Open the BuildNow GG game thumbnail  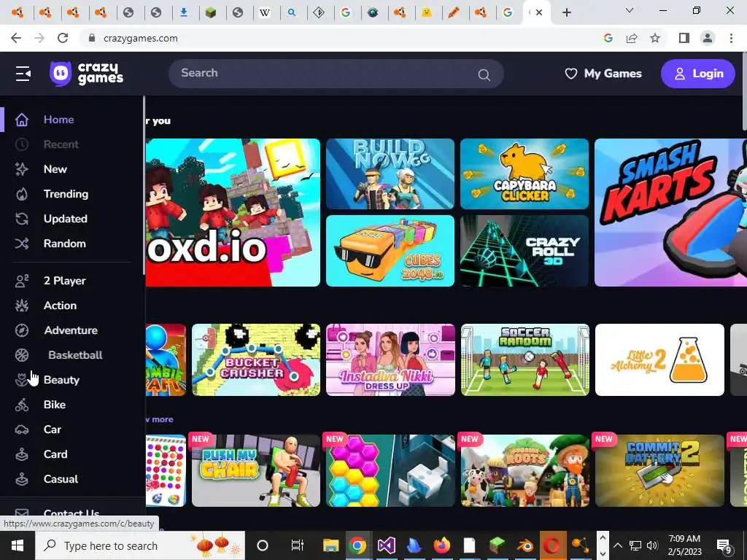(x=390, y=174)
